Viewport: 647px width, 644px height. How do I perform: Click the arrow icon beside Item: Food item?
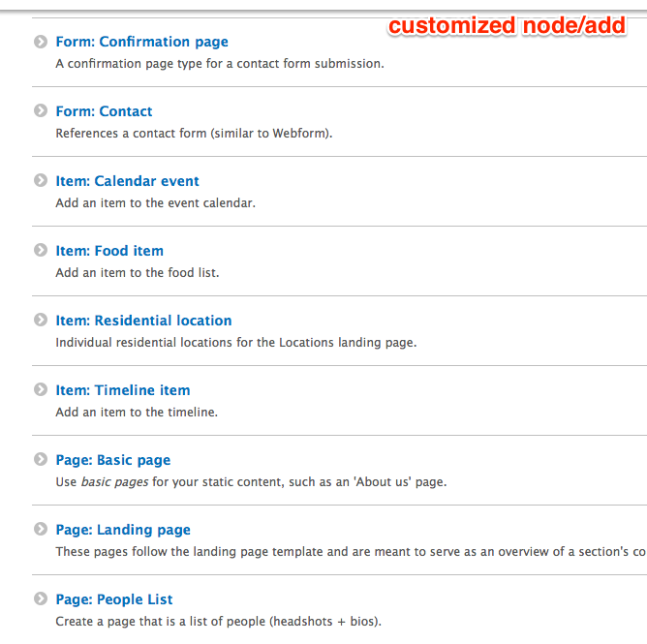tap(40, 251)
